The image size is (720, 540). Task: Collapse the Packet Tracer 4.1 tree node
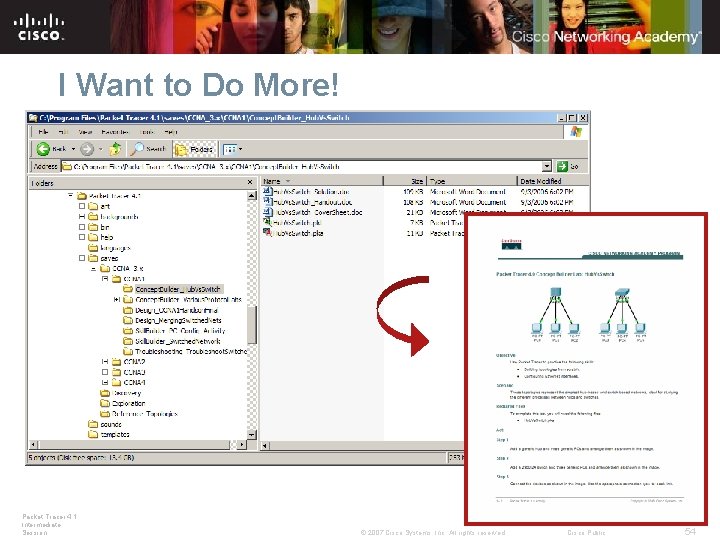tap(70, 196)
